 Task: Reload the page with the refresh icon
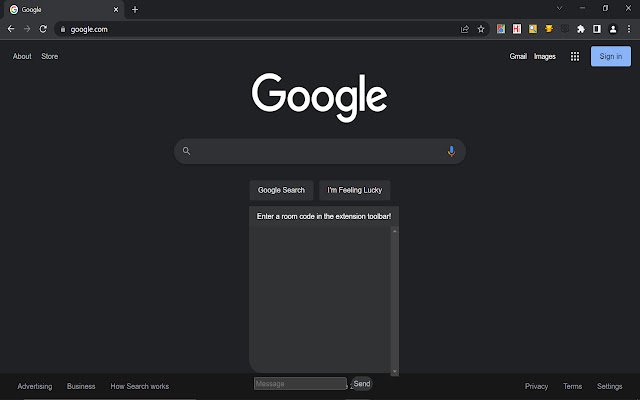[43, 29]
